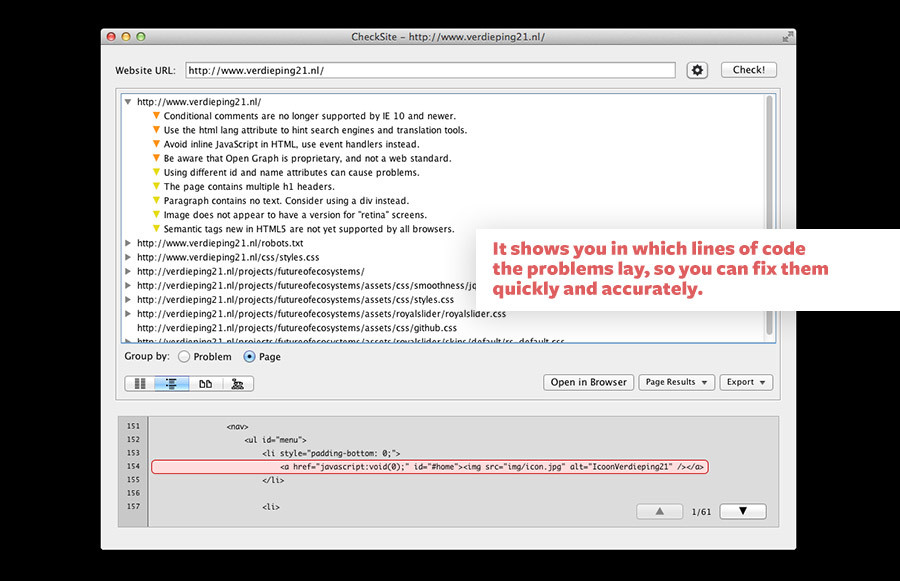Select 'The page contains multiple h1 headers' row

pyautogui.click(x=249, y=187)
